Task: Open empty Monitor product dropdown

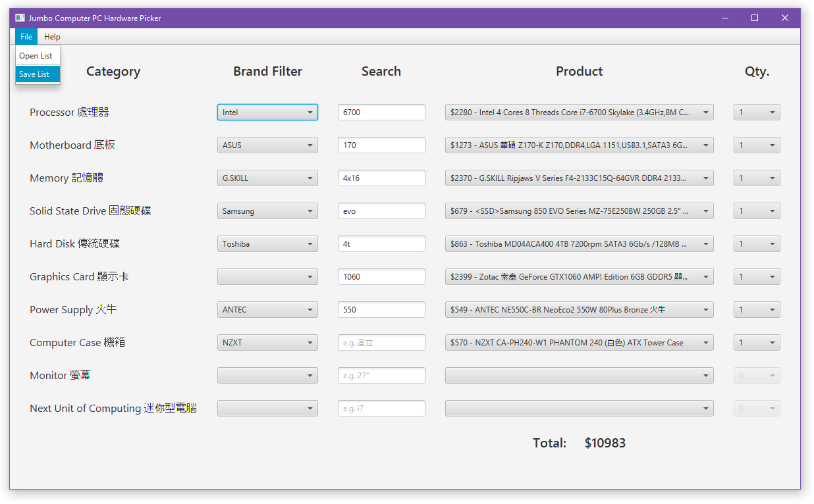Action: (580, 376)
